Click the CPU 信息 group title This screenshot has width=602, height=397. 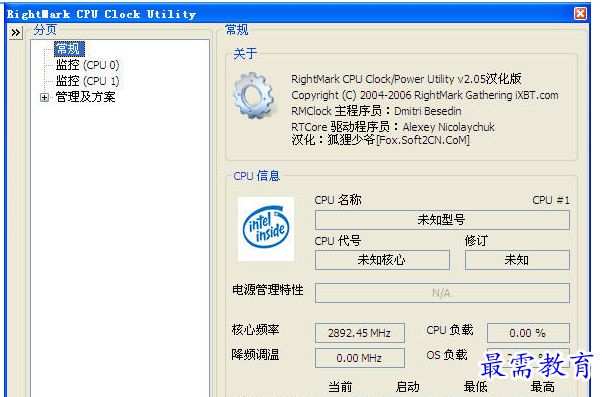point(256,176)
